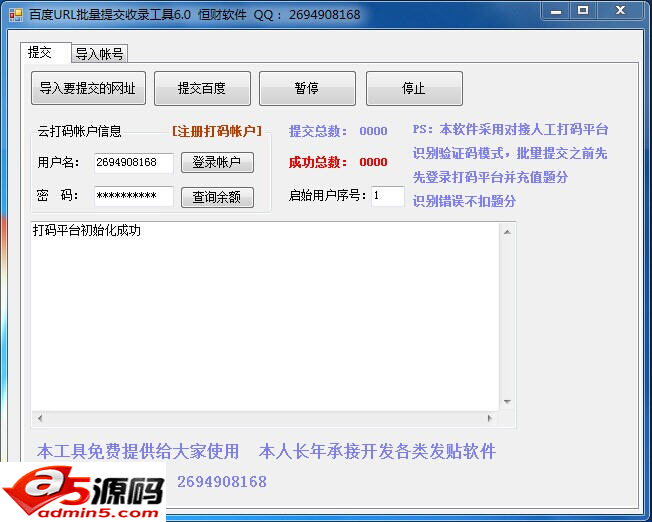Focus the 用户名 input field
Screen dimensions: 652x522
tap(133, 163)
